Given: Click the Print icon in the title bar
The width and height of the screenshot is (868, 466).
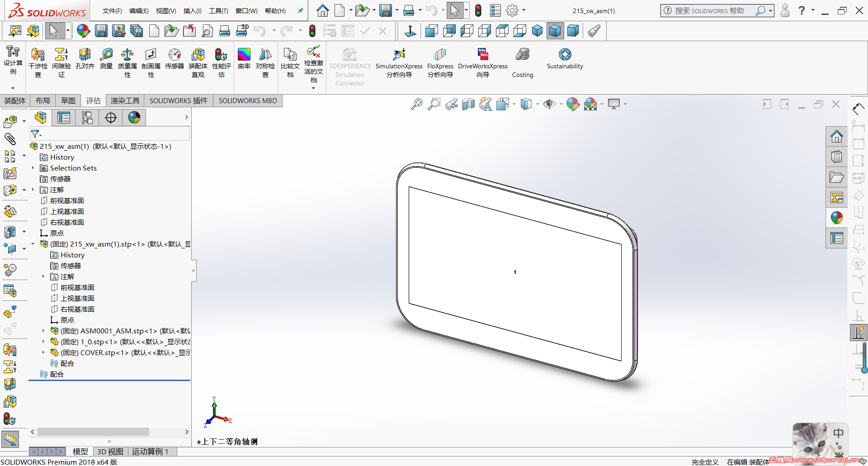Looking at the screenshot, I should [409, 10].
